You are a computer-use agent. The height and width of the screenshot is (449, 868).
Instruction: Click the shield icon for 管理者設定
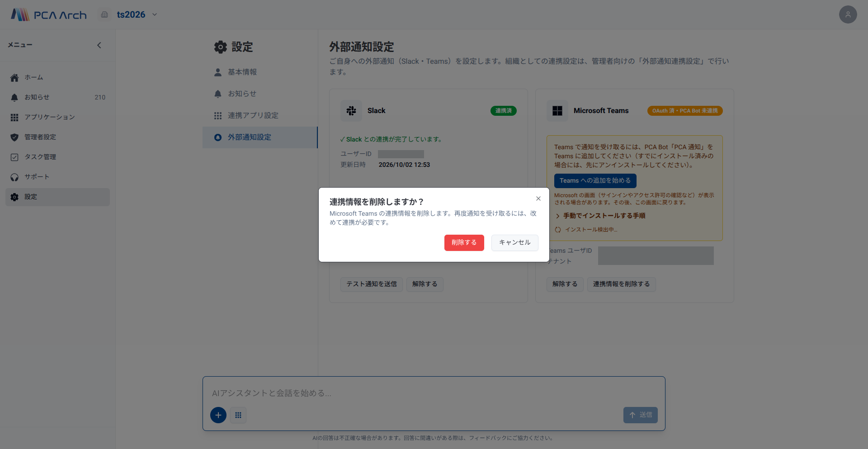coord(14,137)
